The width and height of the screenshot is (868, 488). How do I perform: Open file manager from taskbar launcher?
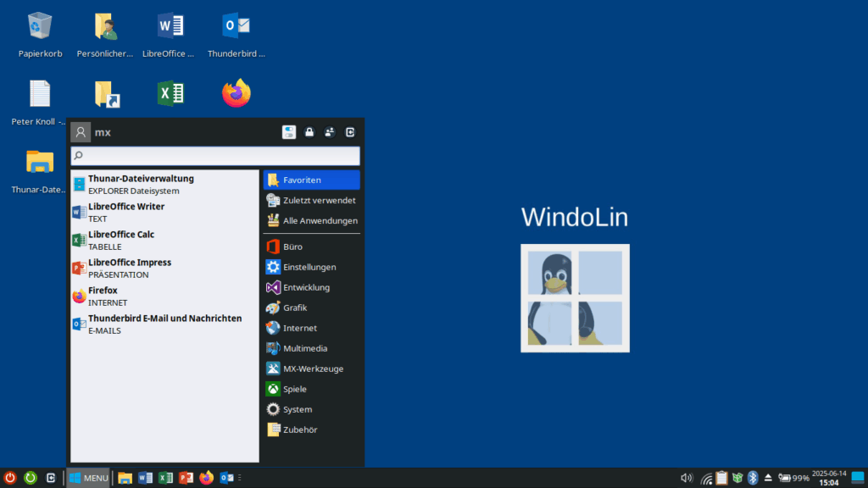(125, 478)
